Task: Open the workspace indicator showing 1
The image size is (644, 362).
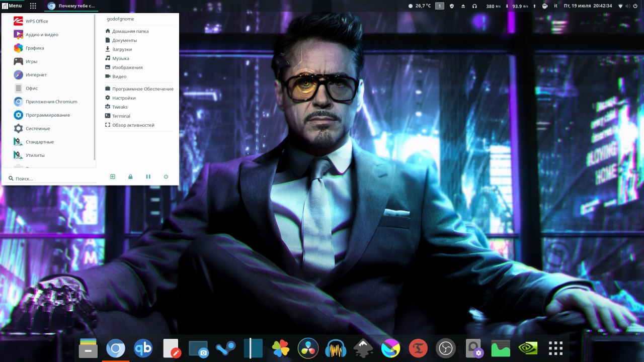Action: click(440, 6)
